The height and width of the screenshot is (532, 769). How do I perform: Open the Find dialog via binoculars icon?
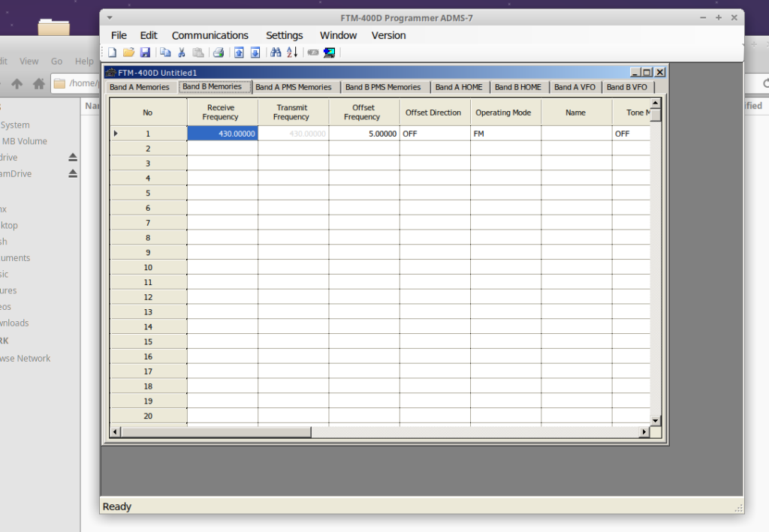[276, 52]
